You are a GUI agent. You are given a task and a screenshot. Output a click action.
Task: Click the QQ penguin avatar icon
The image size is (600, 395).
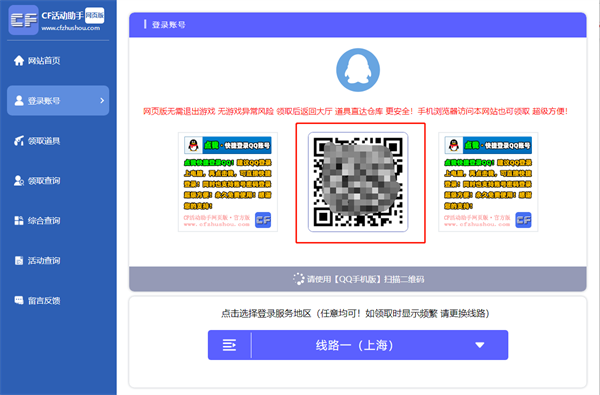[x=358, y=70]
